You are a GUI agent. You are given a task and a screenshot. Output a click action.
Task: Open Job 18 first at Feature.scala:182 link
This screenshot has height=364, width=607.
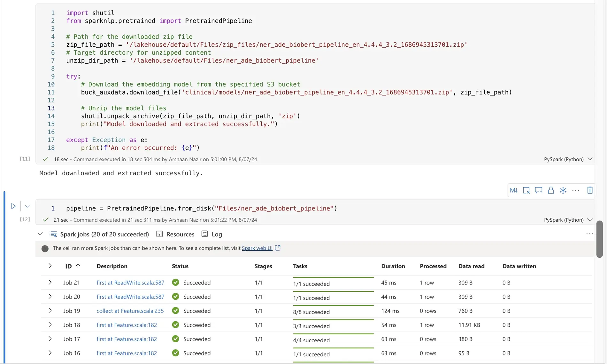point(127,325)
